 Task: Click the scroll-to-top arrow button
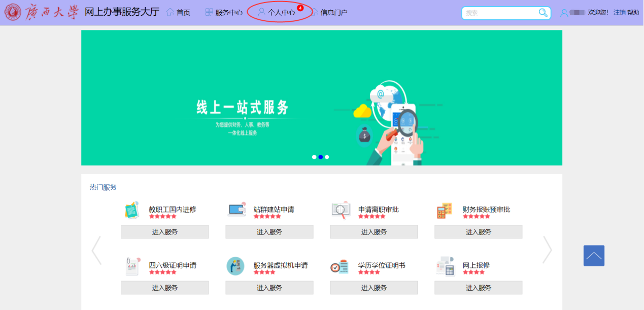[x=594, y=256]
